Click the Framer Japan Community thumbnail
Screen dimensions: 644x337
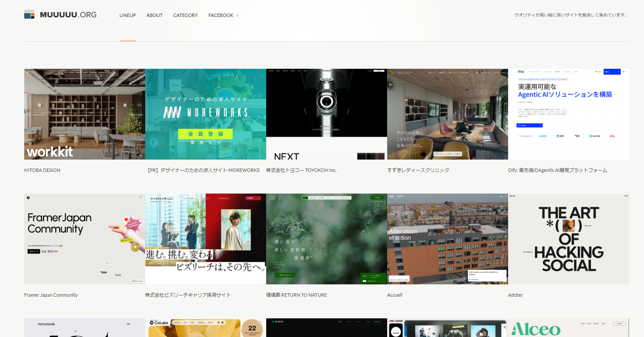(x=84, y=239)
